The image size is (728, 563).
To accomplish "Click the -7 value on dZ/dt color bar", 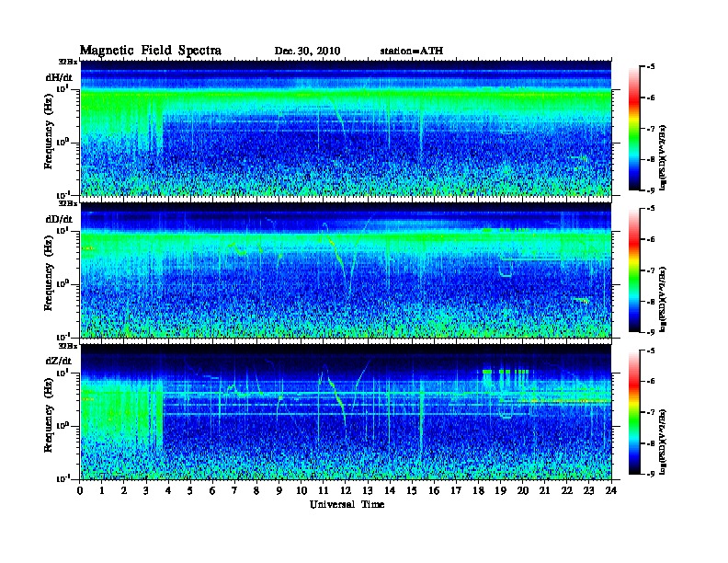I will click(x=651, y=412).
